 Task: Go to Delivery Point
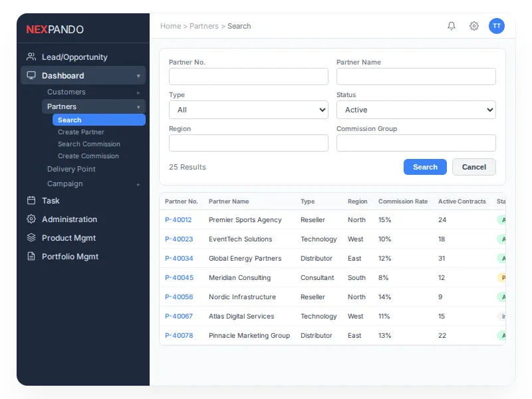pos(71,169)
